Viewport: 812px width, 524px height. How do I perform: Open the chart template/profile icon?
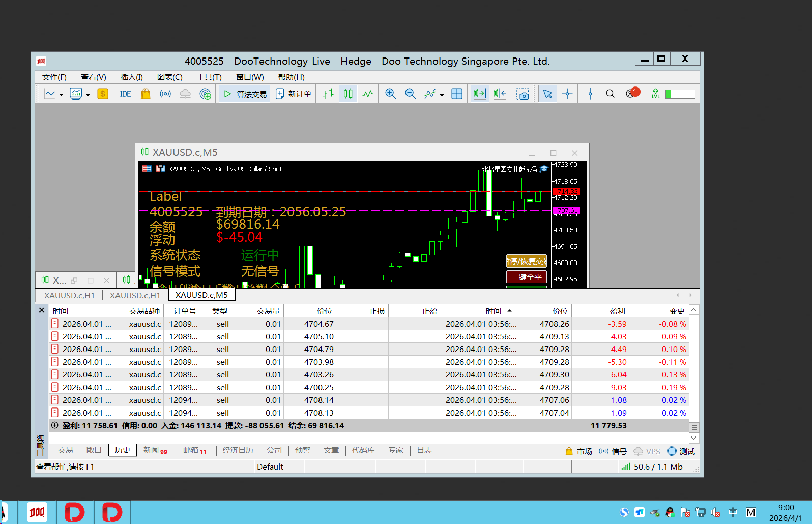76,94
